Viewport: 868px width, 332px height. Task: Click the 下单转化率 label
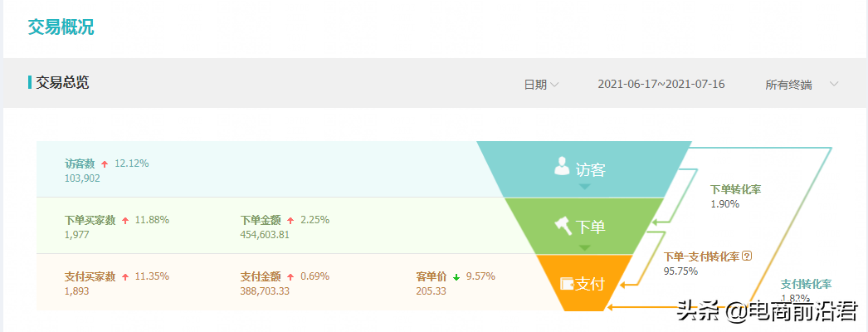tap(735, 189)
